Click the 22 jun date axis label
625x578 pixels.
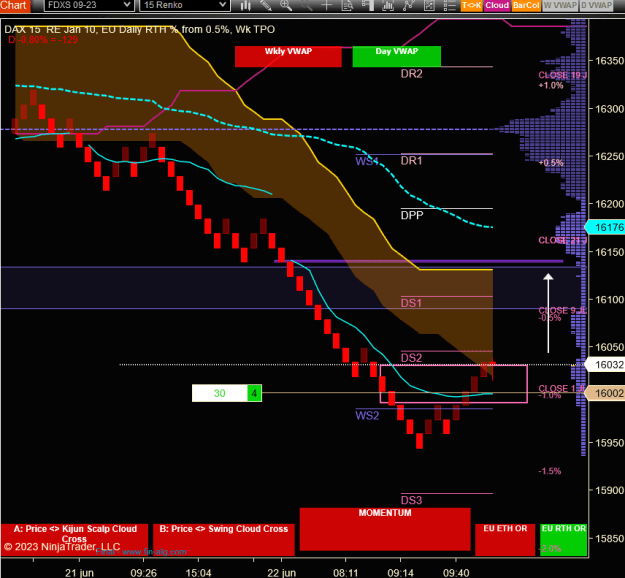pos(281,573)
